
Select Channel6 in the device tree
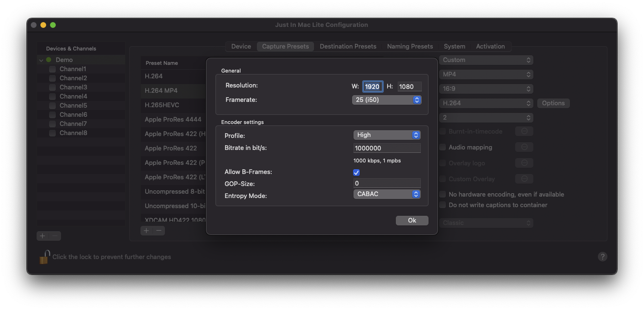73,115
